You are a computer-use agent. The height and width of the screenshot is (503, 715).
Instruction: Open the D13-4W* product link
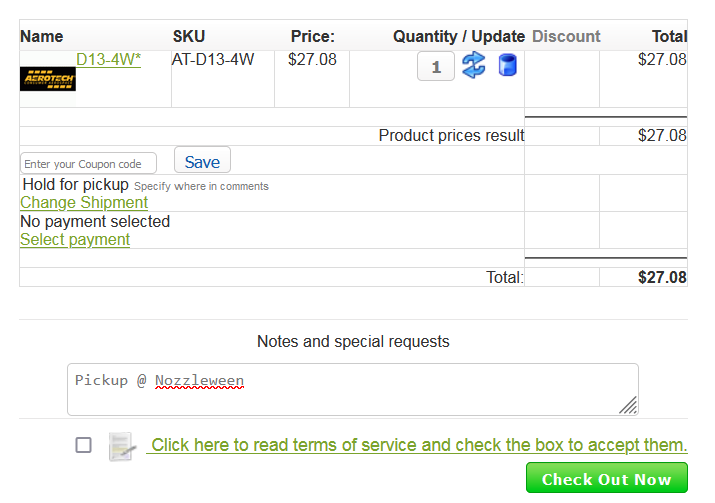(109, 59)
